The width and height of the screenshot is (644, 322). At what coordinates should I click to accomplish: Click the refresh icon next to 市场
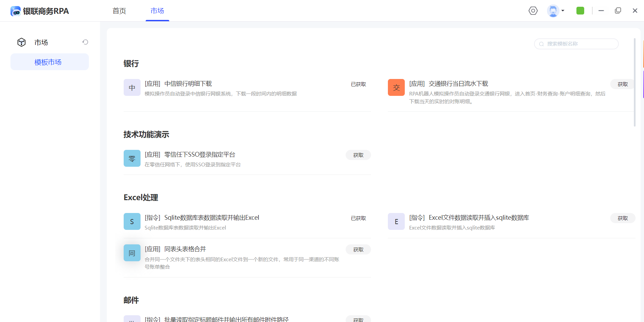pyautogui.click(x=85, y=42)
